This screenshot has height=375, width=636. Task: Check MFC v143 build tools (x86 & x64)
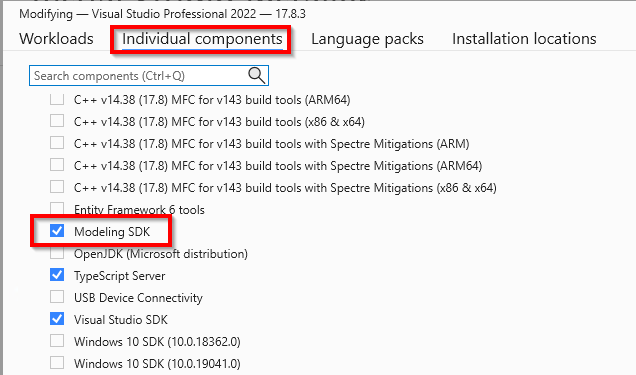pyautogui.click(x=57, y=121)
